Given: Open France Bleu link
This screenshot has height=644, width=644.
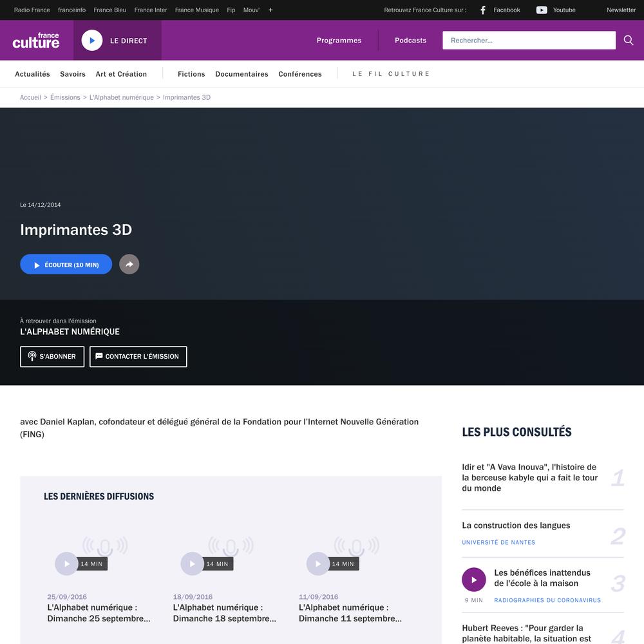Looking at the screenshot, I should [x=109, y=10].
